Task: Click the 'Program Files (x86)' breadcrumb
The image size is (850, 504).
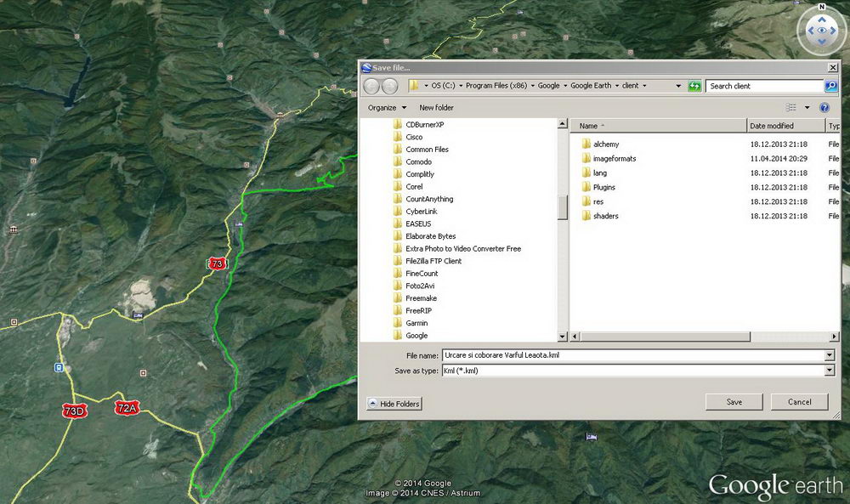Action: pyautogui.click(x=496, y=86)
